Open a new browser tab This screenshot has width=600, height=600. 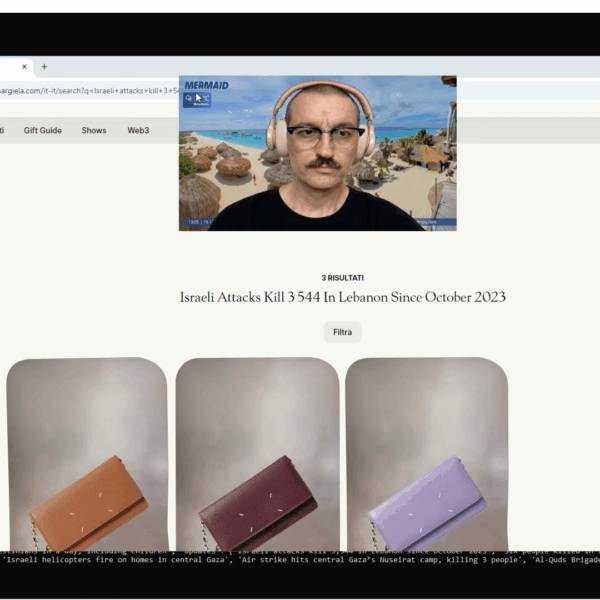[x=44, y=67]
